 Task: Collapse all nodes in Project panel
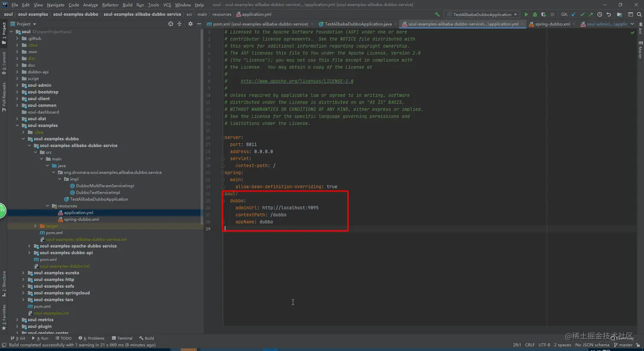179,24
